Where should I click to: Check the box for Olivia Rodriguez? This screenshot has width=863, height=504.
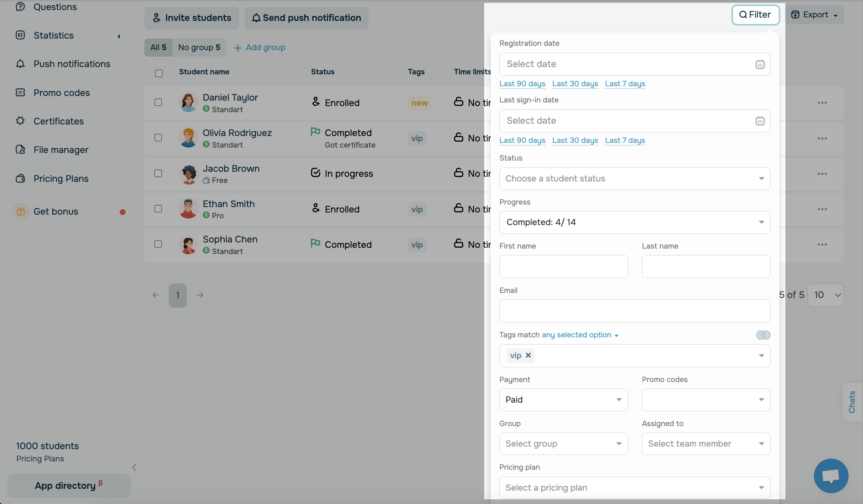(x=158, y=138)
